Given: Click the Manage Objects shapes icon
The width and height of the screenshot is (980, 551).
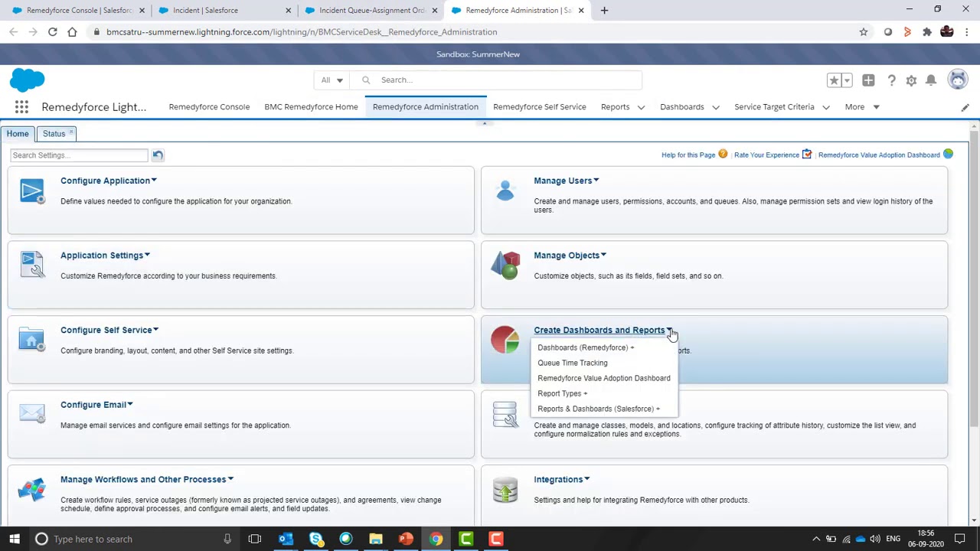Looking at the screenshot, I should (505, 265).
